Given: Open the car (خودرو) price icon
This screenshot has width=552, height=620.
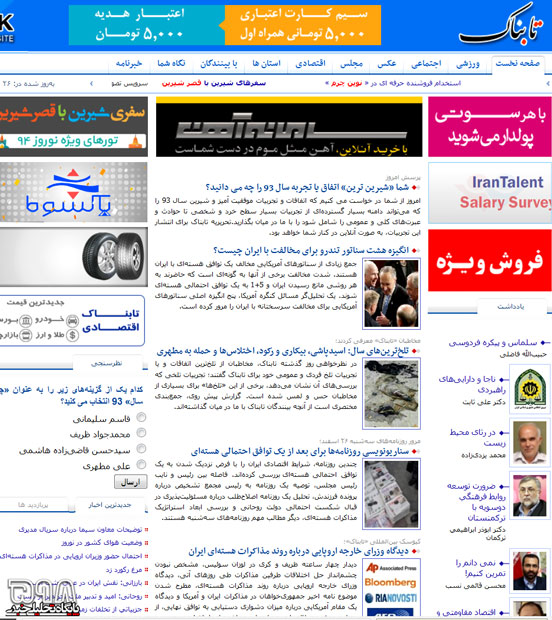Looking at the screenshot, I should click(x=72, y=321).
